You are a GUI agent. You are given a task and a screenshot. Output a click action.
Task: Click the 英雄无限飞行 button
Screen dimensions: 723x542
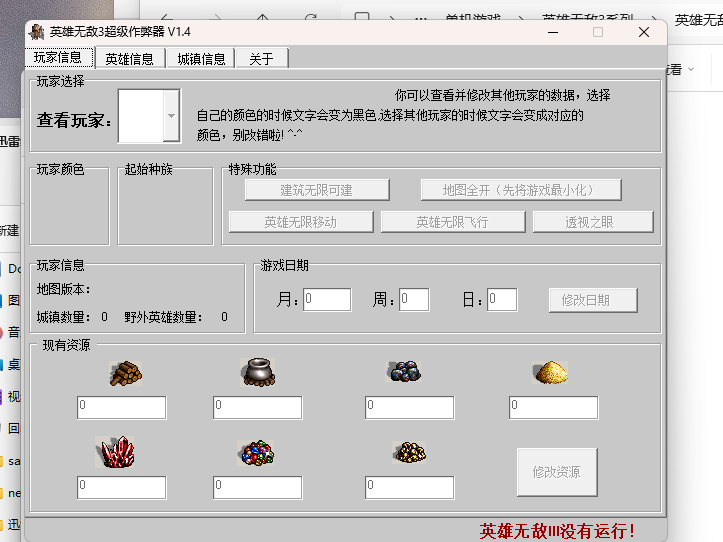452,222
